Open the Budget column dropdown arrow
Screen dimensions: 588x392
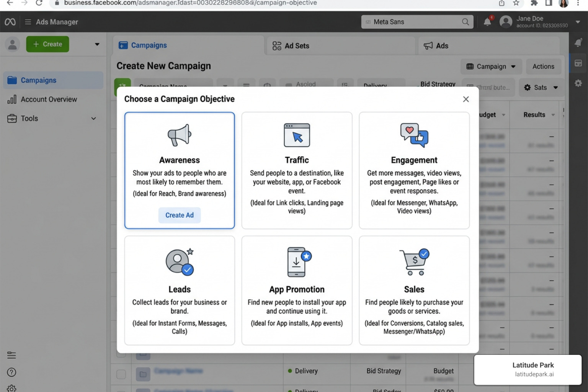pyautogui.click(x=503, y=115)
